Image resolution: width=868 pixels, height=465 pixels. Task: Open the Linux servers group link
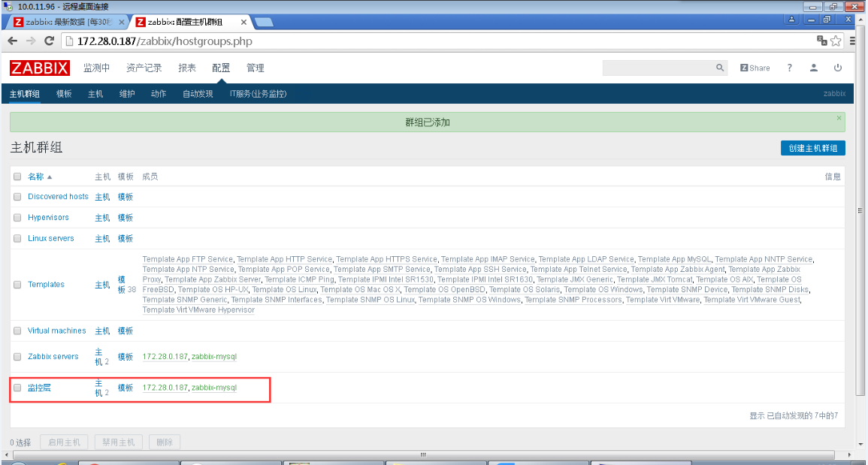click(51, 239)
